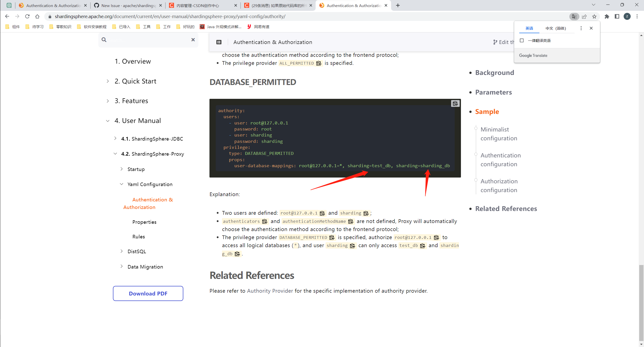Open the Authority Provider link
Screen dimensions: 644x347
coord(270,291)
